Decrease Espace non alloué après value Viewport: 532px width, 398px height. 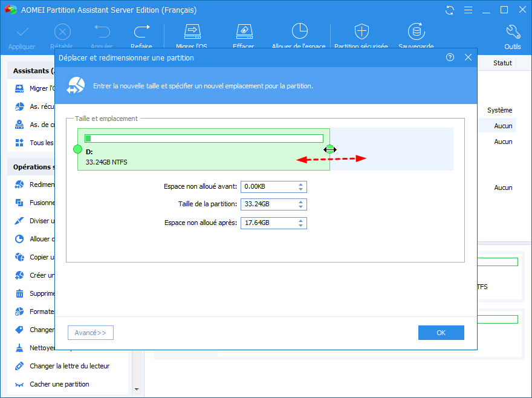300,226
